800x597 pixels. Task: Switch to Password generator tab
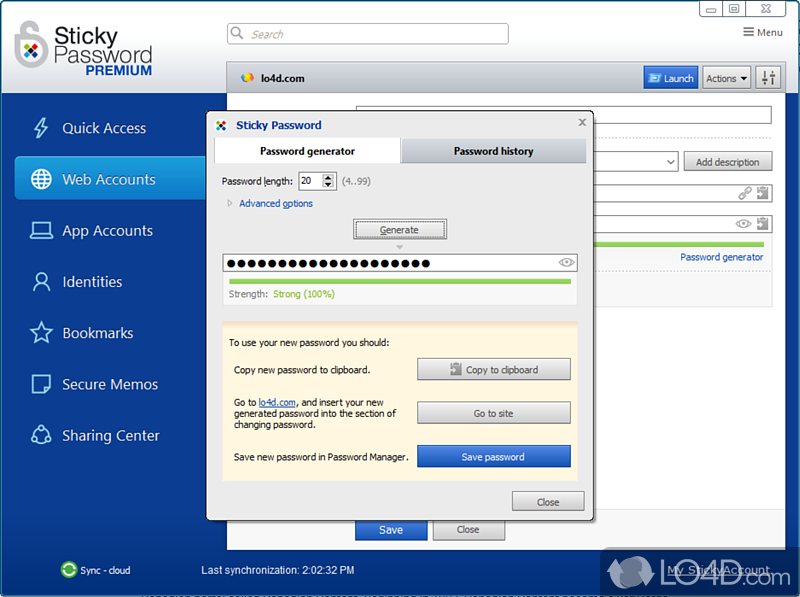click(x=307, y=151)
